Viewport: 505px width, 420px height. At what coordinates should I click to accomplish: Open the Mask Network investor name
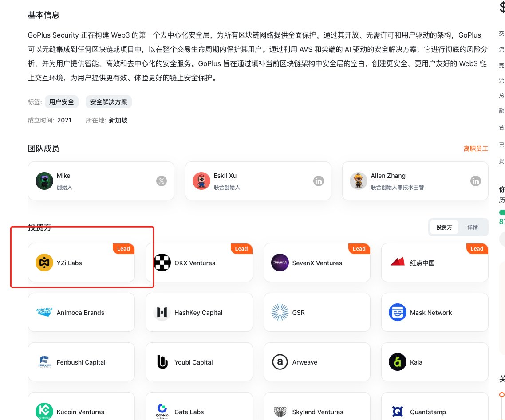(x=431, y=313)
